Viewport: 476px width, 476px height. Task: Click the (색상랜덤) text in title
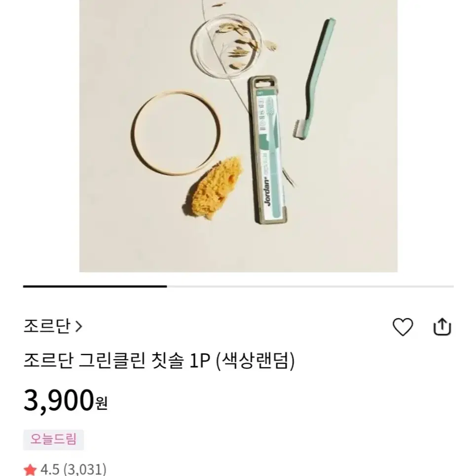255,361
